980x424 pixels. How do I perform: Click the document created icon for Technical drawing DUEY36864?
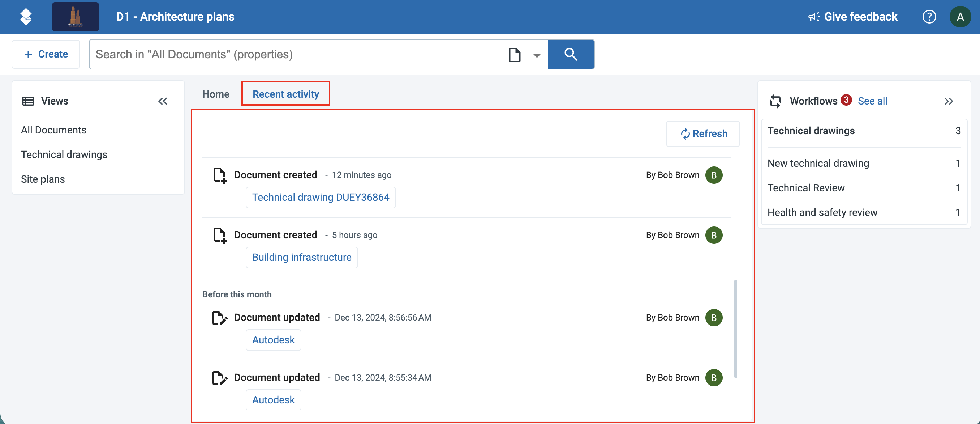(x=220, y=175)
